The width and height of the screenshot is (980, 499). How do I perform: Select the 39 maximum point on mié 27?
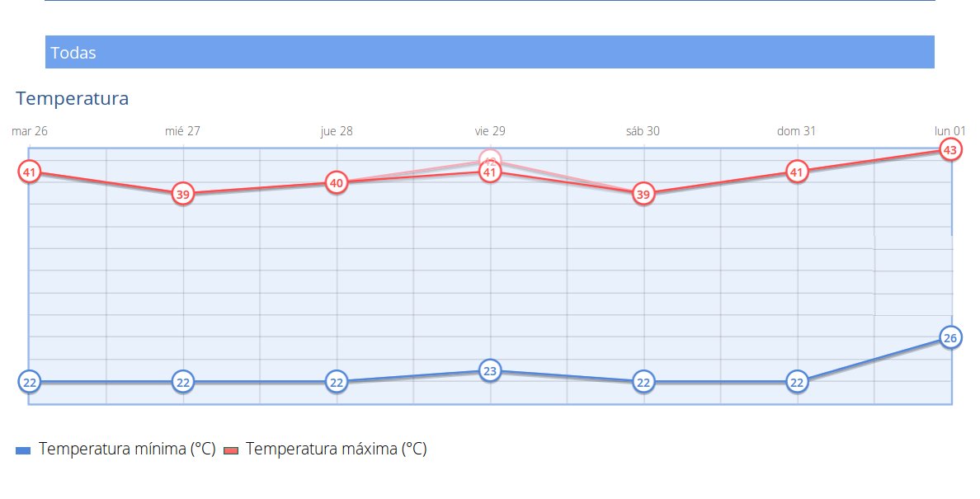tap(183, 195)
